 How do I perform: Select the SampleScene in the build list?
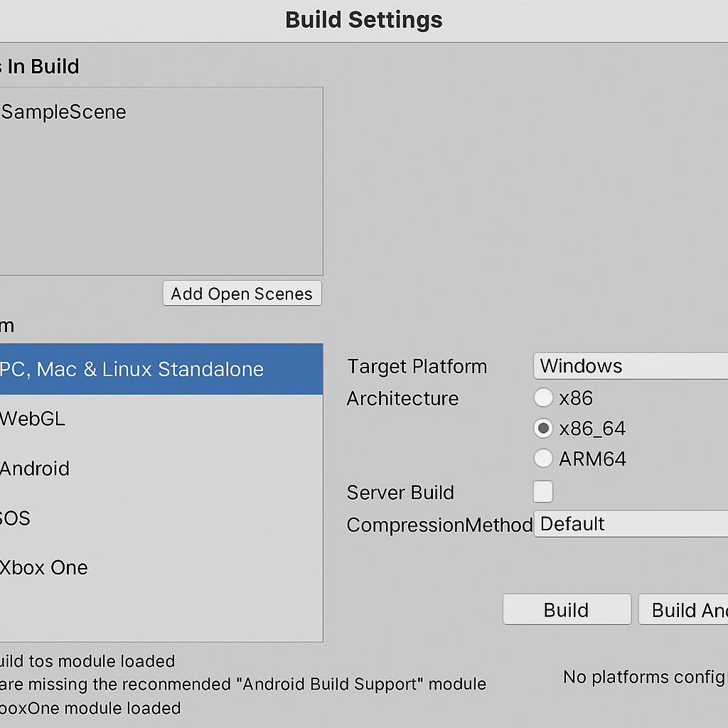point(63,112)
